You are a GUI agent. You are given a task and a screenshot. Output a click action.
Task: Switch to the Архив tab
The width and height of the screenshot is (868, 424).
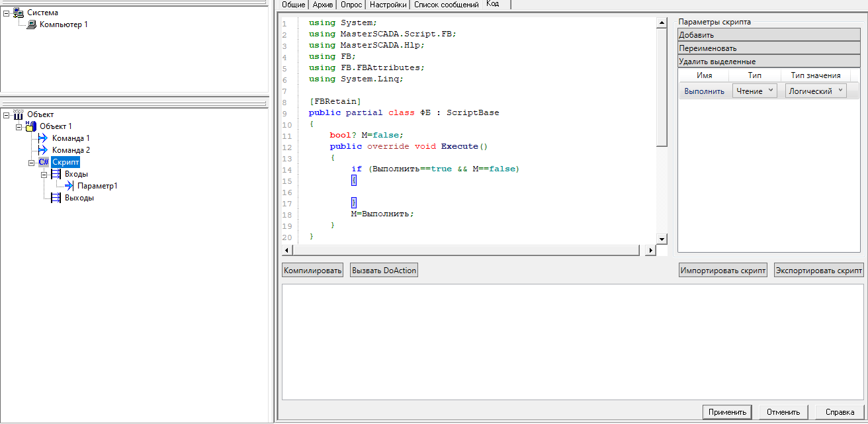(323, 5)
